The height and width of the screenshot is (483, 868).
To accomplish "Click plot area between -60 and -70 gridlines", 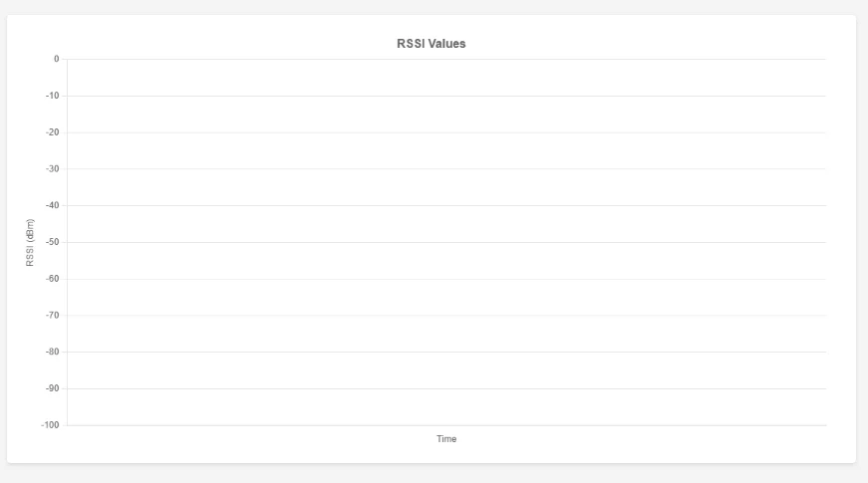I will 446,297.
